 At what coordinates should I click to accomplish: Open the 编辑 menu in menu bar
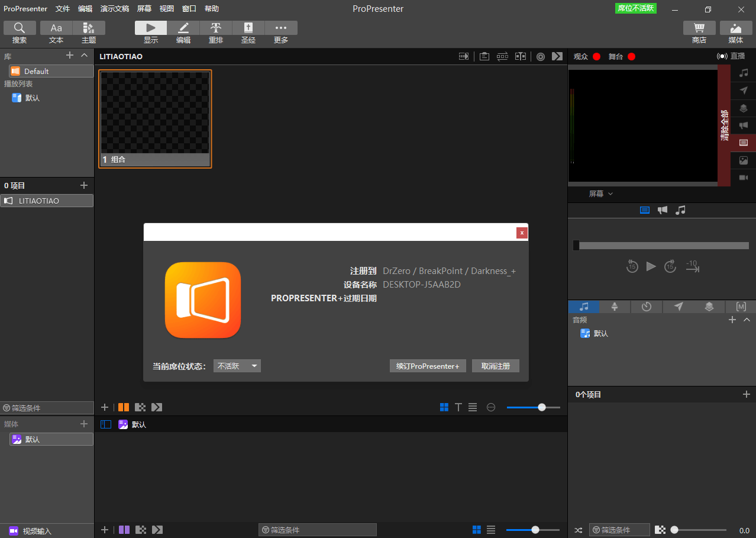click(x=85, y=9)
